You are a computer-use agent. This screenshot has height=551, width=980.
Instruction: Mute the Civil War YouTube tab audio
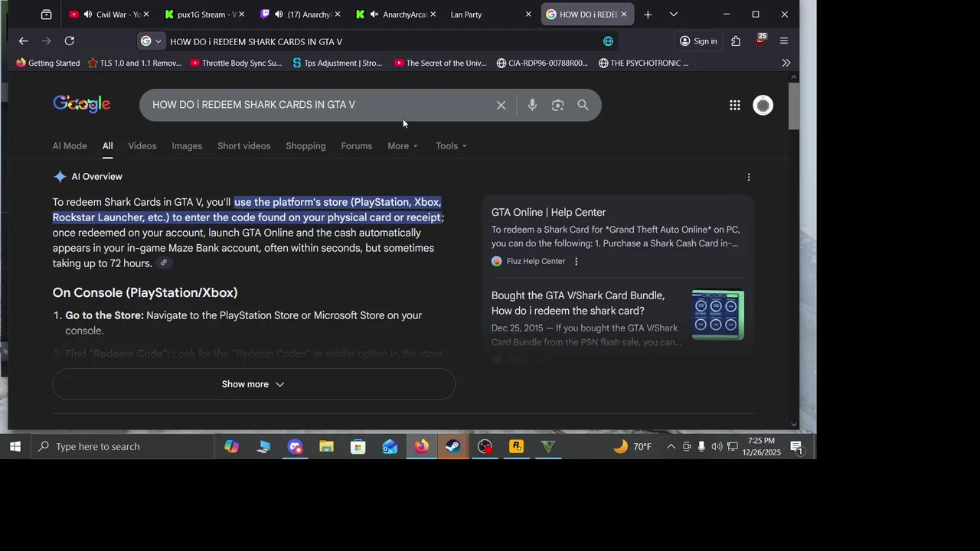pos(88,15)
